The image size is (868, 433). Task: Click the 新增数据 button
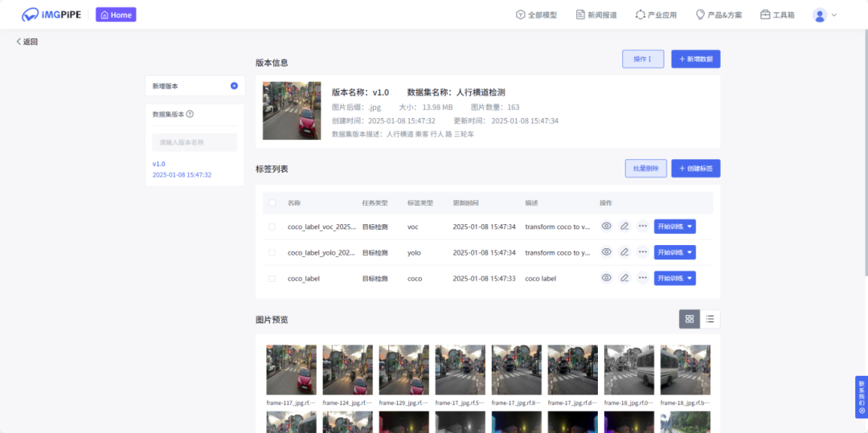[696, 59]
